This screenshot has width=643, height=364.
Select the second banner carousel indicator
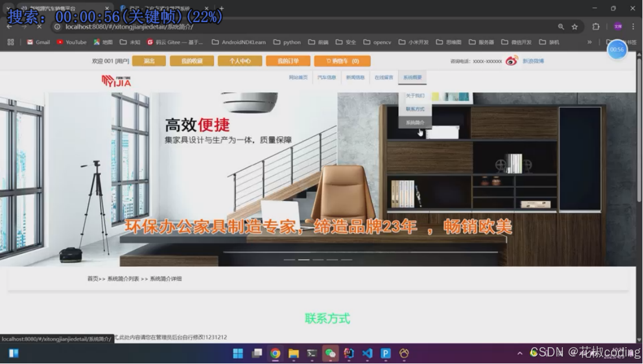click(304, 260)
